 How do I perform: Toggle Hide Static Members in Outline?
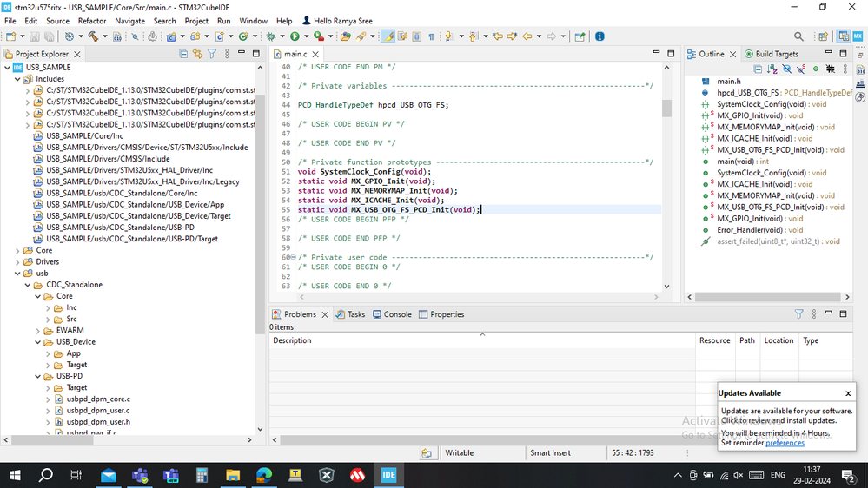click(801, 69)
